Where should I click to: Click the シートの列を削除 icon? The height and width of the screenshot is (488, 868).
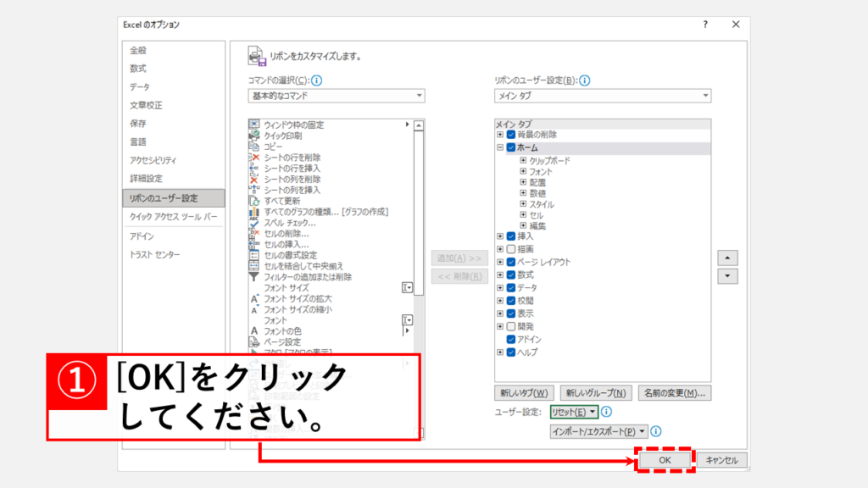coord(254,180)
